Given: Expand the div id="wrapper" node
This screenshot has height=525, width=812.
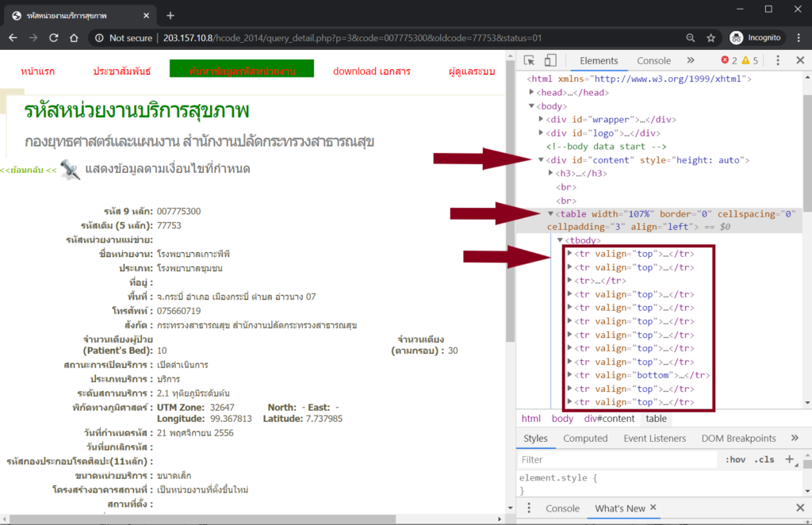Looking at the screenshot, I should coord(542,120).
